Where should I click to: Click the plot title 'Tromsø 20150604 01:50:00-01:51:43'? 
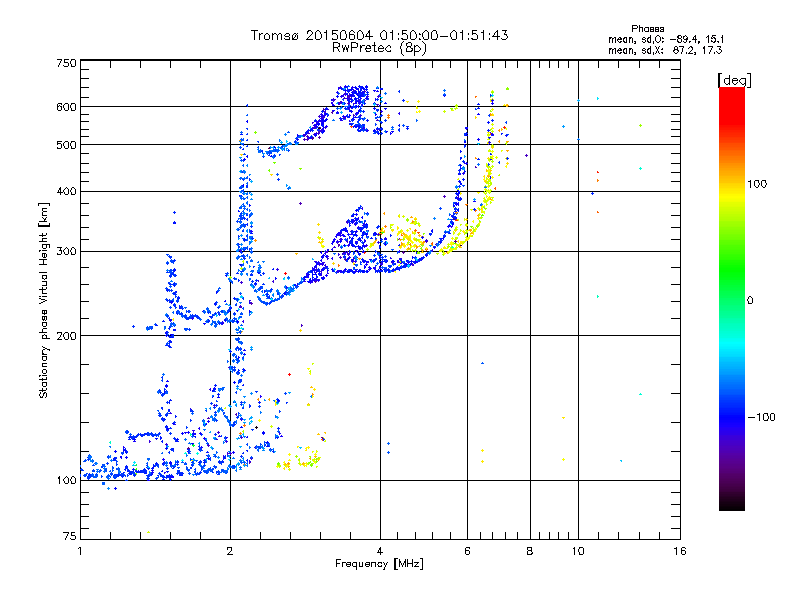coord(380,35)
